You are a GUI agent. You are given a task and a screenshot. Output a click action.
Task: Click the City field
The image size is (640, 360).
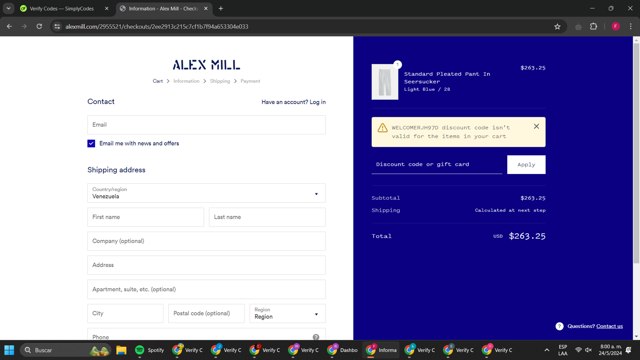click(x=125, y=313)
